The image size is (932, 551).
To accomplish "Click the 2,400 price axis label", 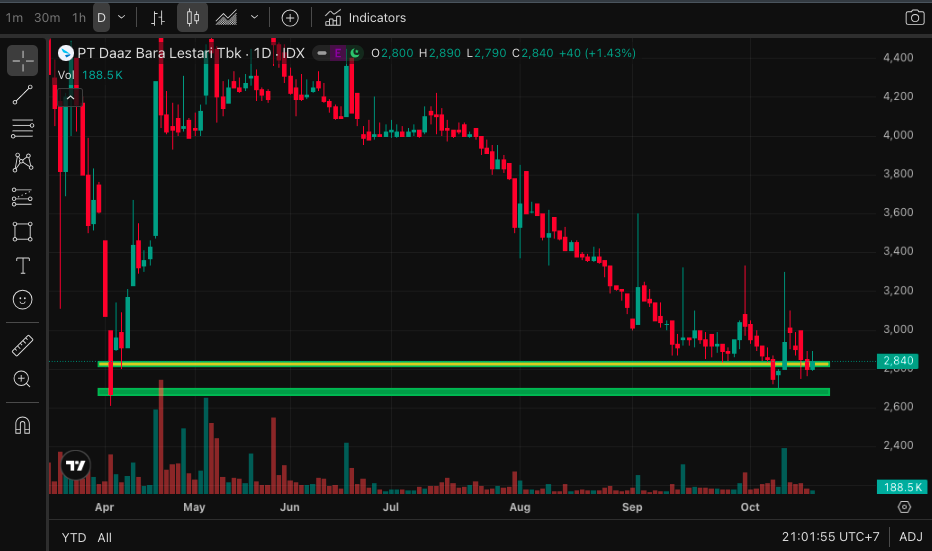I will (898, 445).
